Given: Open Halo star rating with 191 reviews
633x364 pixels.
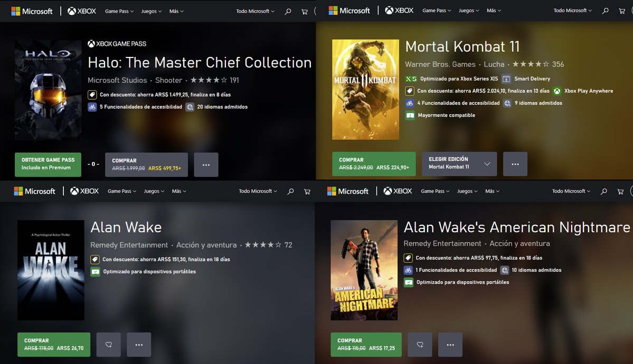Looking at the screenshot, I should (215, 80).
